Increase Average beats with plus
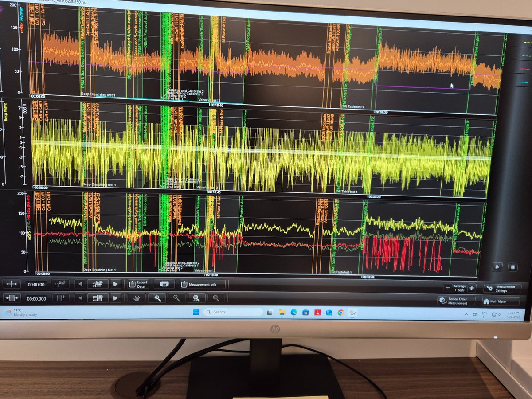 coord(472,288)
